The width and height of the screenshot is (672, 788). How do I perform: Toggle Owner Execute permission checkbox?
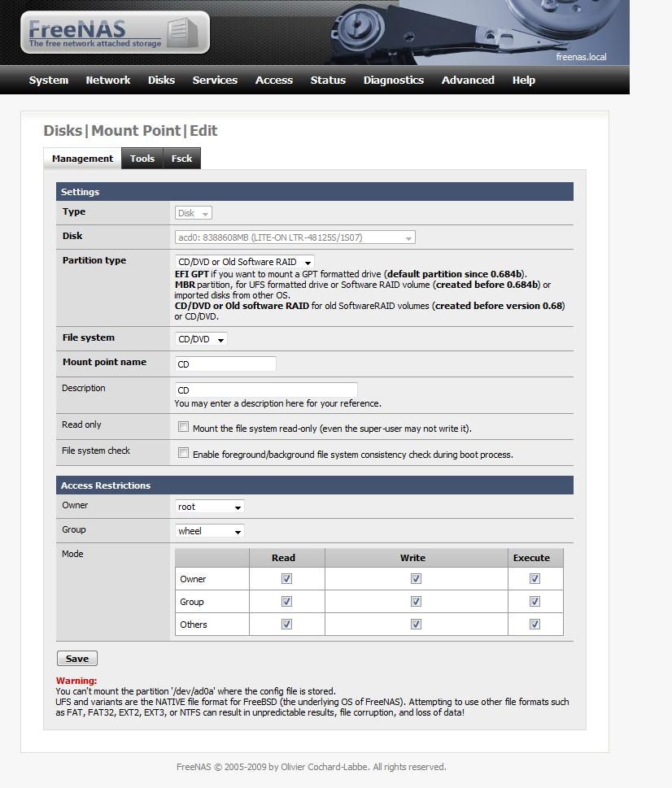[x=535, y=579]
